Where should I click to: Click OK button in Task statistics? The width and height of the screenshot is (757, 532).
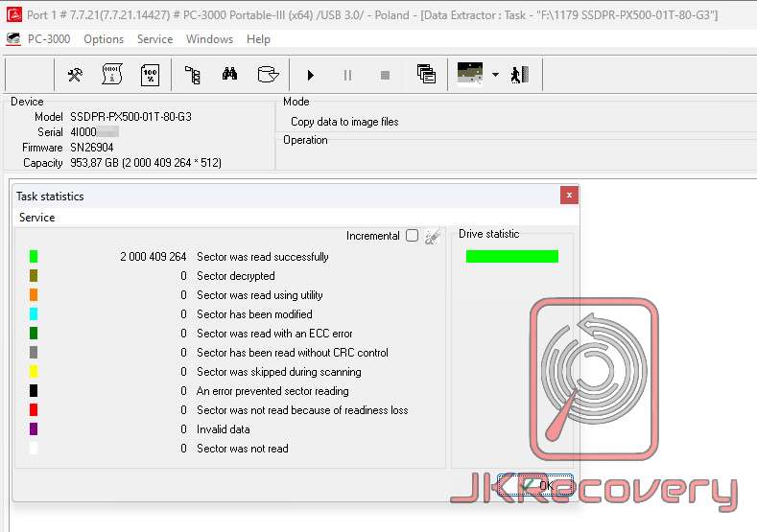coord(534,485)
